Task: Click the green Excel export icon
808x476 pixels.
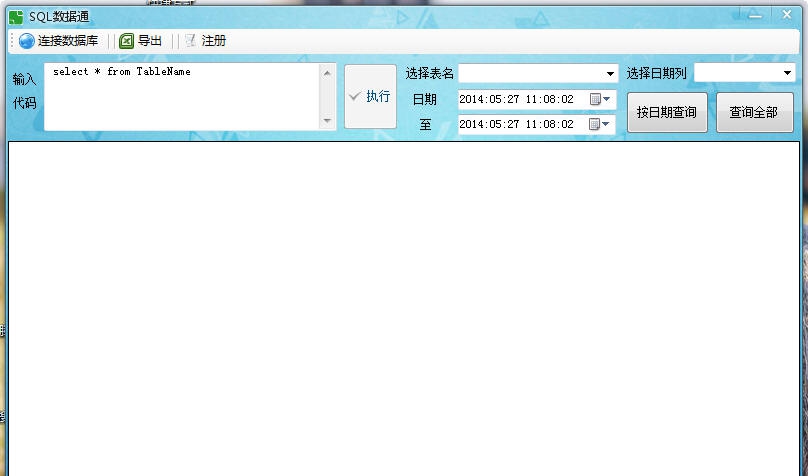Action: click(126, 41)
